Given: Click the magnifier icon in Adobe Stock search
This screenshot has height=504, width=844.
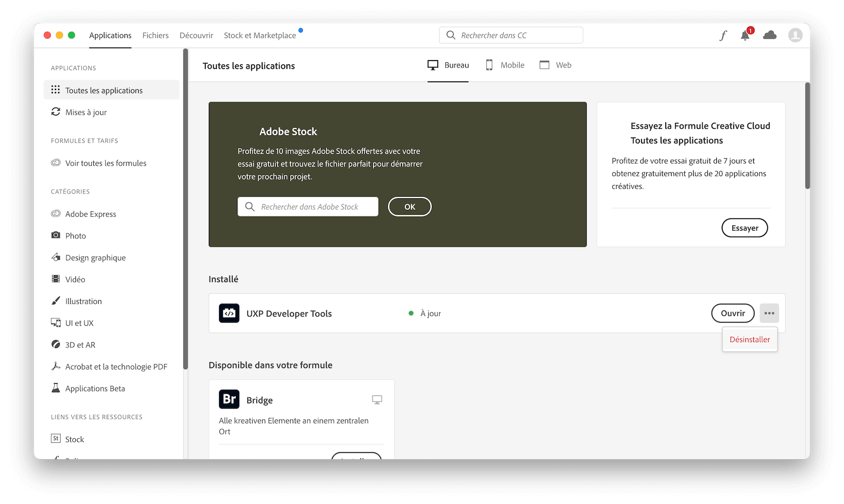Looking at the screenshot, I should (x=250, y=207).
